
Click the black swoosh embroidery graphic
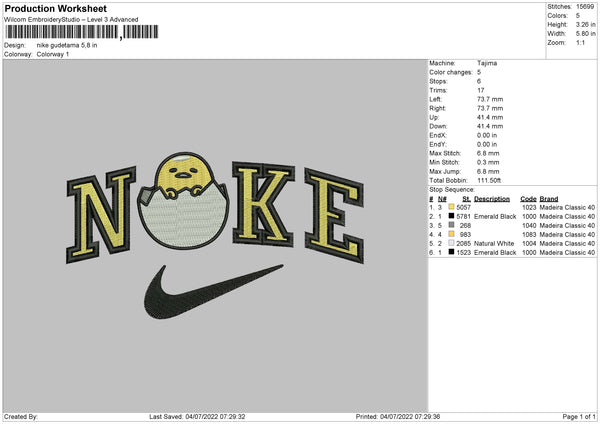point(214,291)
